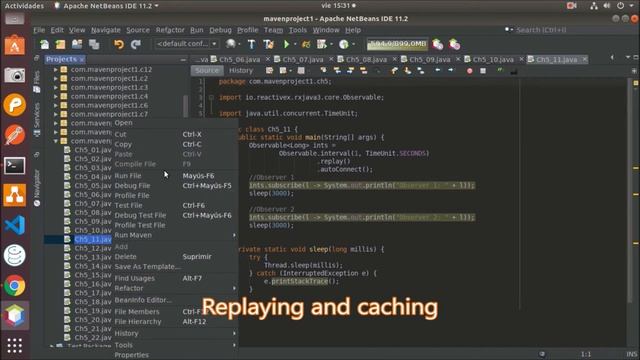This screenshot has width=640, height=360.
Task: Switch to the Ch5_06.java editor tab
Action: point(239,60)
